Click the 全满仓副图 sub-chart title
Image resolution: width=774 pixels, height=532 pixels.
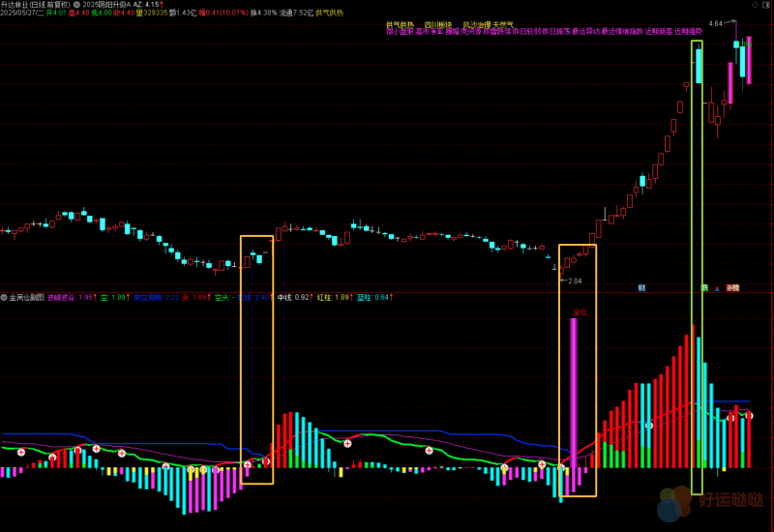(27, 298)
